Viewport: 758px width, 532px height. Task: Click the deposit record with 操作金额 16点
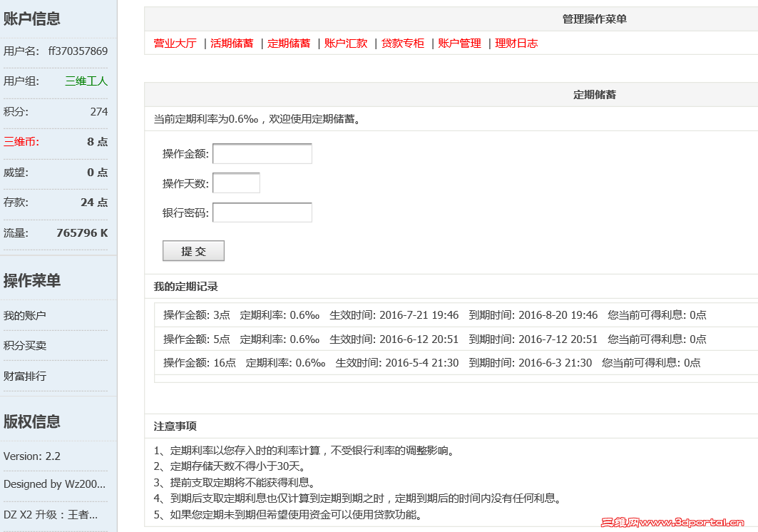tap(456, 363)
